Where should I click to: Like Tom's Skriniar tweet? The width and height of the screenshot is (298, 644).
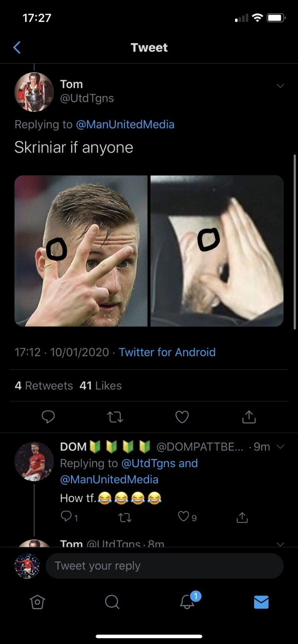[182, 417]
